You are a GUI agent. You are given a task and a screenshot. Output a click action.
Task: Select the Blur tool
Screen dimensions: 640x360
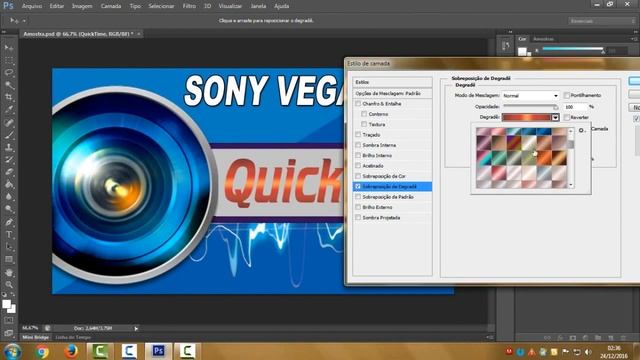(9, 197)
